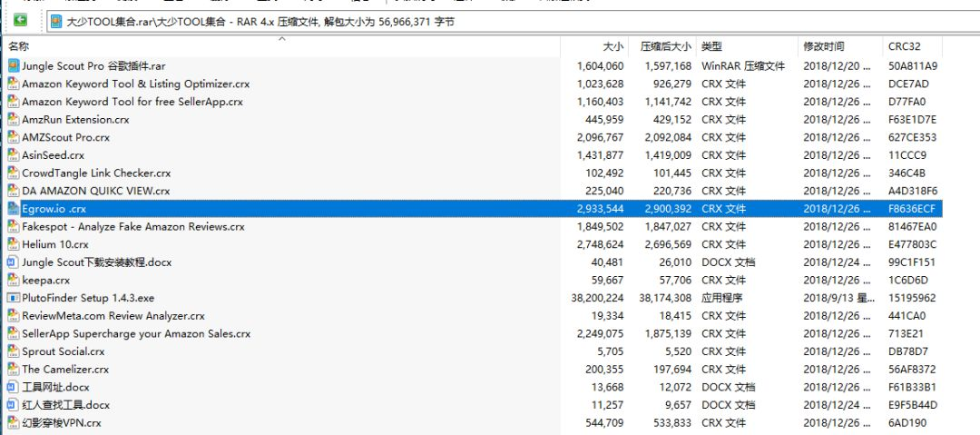Click the Egrow.io .crx file icon
980x435 pixels.
point(13,209)
